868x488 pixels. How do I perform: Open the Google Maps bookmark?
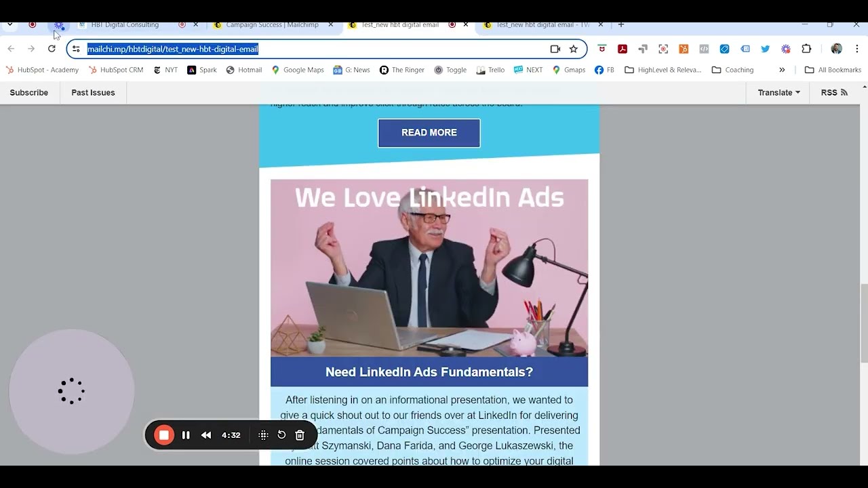click(298, 70)
